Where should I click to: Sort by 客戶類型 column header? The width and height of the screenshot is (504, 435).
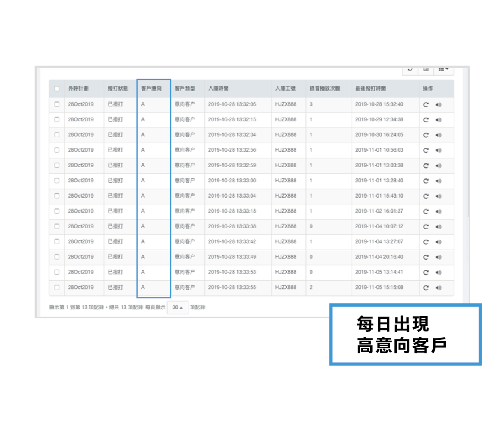point(185,89)
